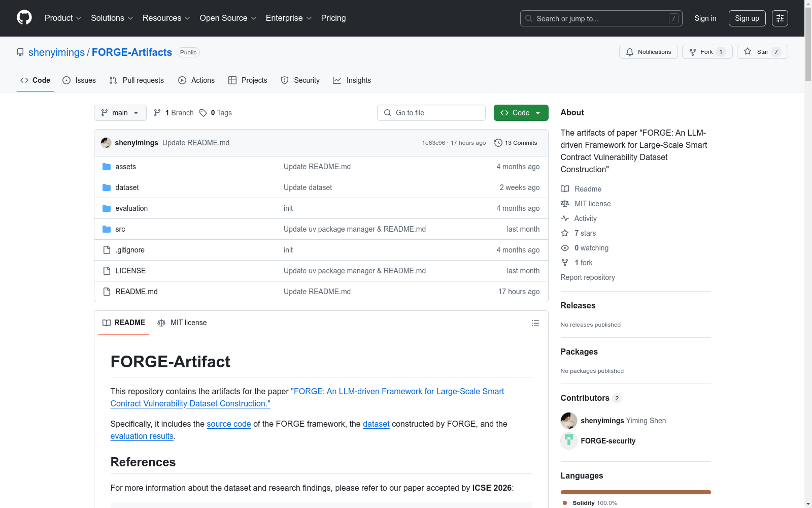
Task: Select the README tab in file viewer
Action: [124, 323]
